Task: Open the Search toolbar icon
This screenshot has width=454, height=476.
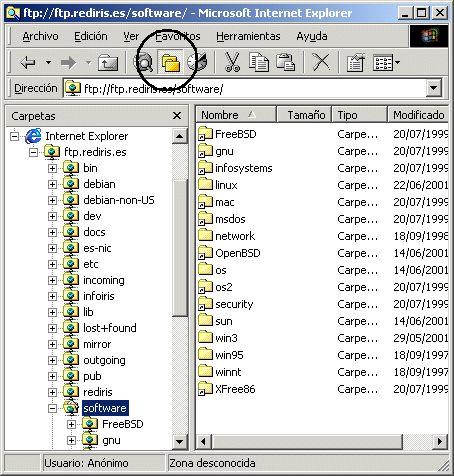Action: pos(143,62)
